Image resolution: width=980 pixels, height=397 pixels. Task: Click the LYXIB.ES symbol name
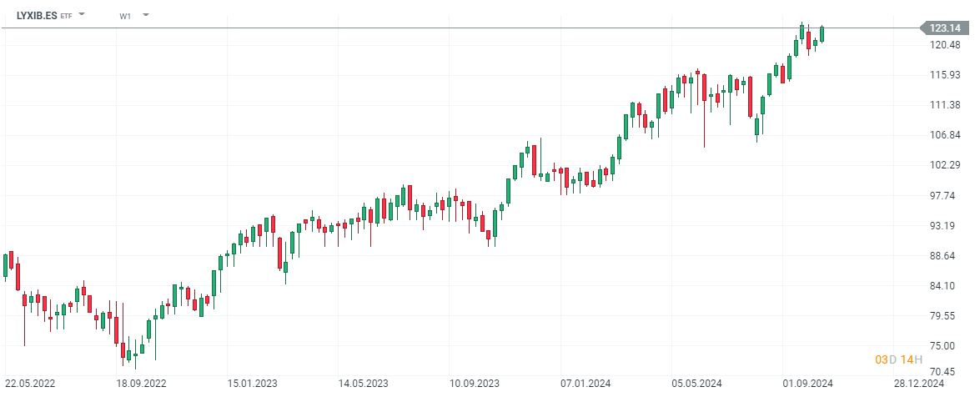37,15
